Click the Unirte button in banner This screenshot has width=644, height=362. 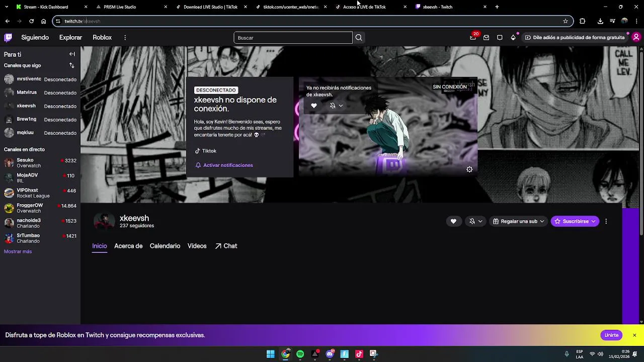[611, 335]
